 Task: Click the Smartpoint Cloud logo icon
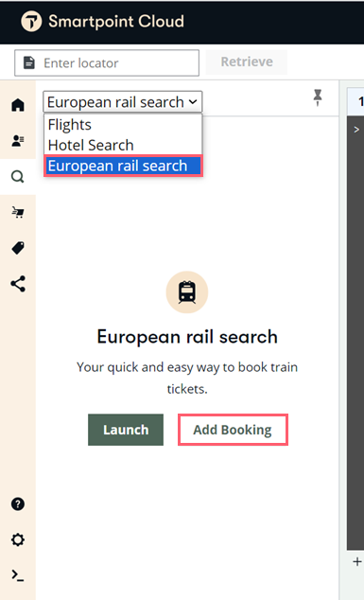[x=31, y=22]
